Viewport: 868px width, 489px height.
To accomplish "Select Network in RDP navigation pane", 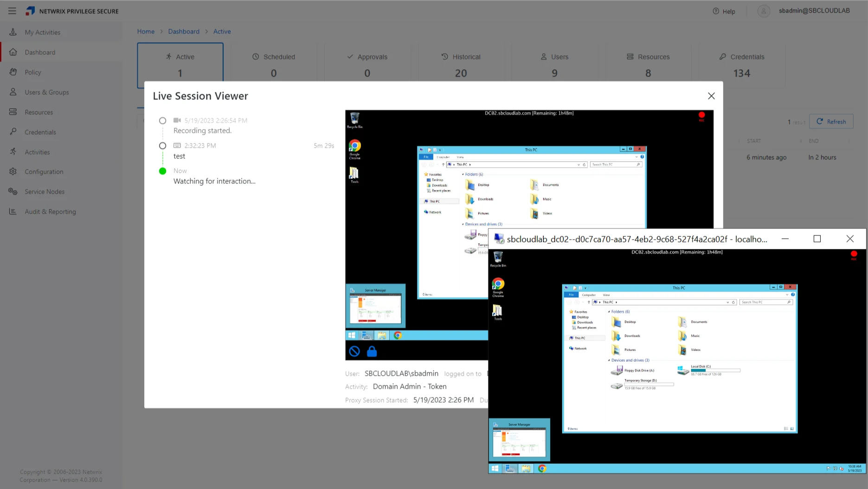I will coord(578,348).
